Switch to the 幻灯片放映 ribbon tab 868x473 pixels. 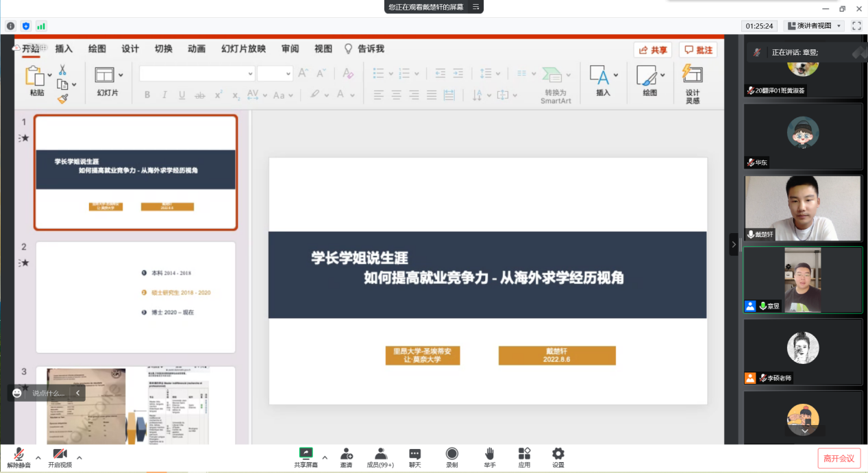tap(243, 49)
